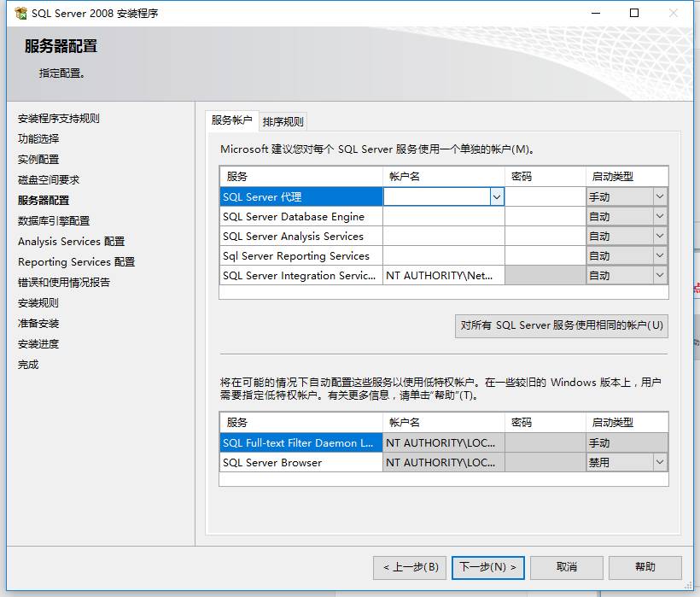This screenshot has height=597, width=700.
Task: Go back with 上一步(B) button
Action: click(411, 567)
